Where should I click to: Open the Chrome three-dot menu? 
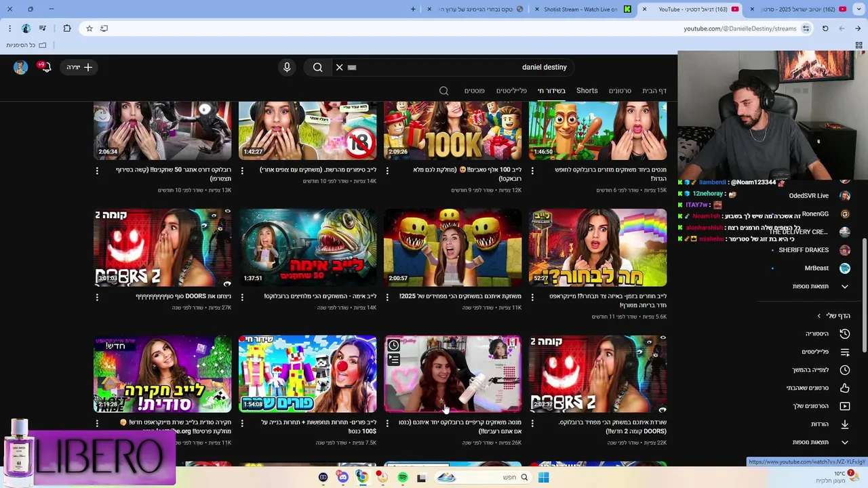coord(9,28)
